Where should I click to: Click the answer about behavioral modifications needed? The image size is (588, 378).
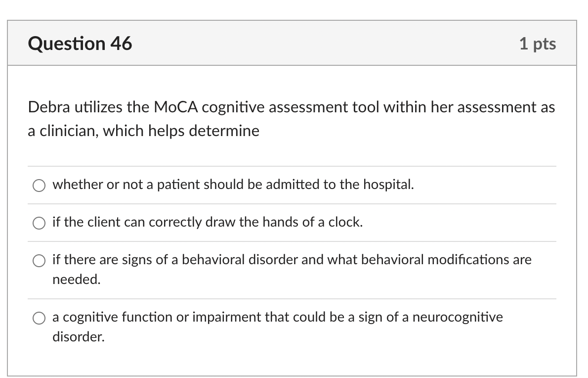click(x=292, y=260)
